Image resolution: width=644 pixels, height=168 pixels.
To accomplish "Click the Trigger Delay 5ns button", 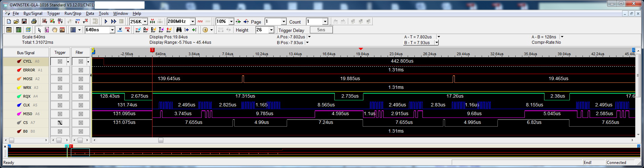I will 321,30.
